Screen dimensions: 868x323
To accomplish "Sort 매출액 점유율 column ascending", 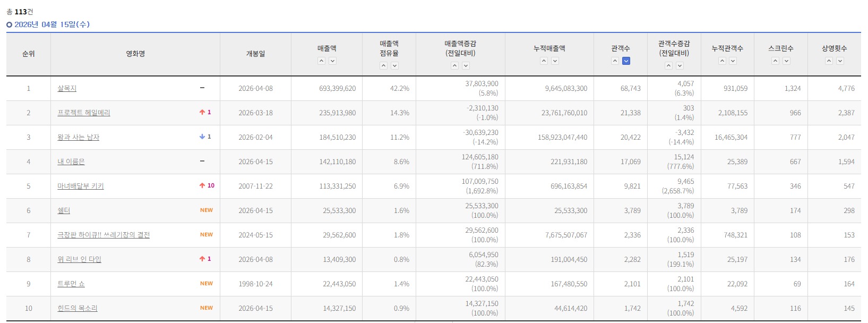I will point(383,66).
